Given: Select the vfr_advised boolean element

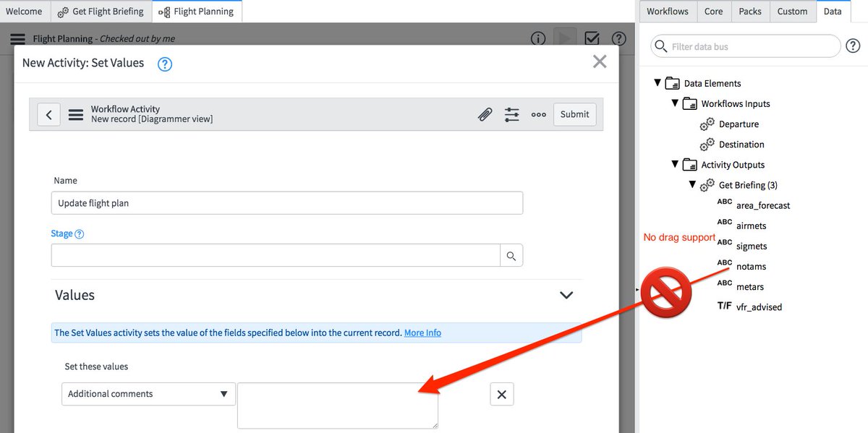Looking at the screenshot, I should point(759,306).
